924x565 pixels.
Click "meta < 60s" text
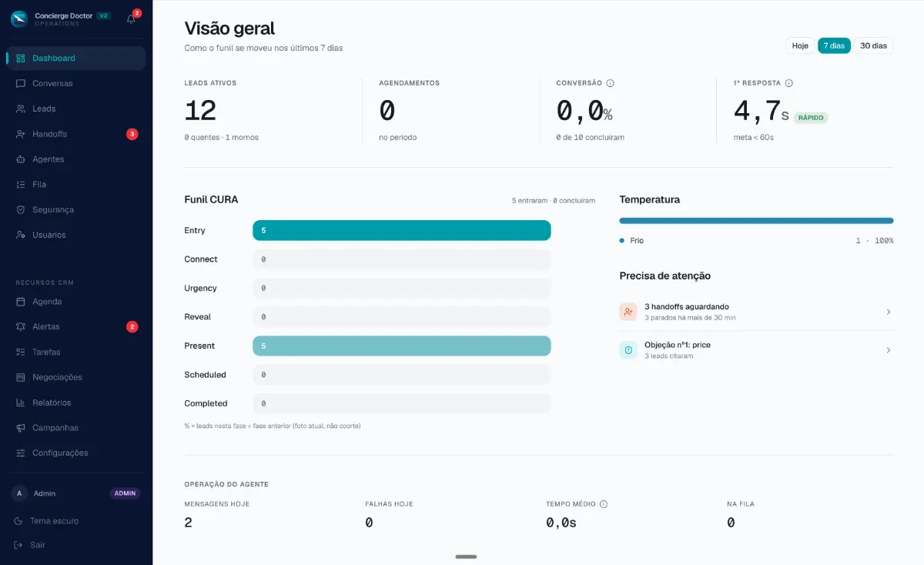pos(754,137)
